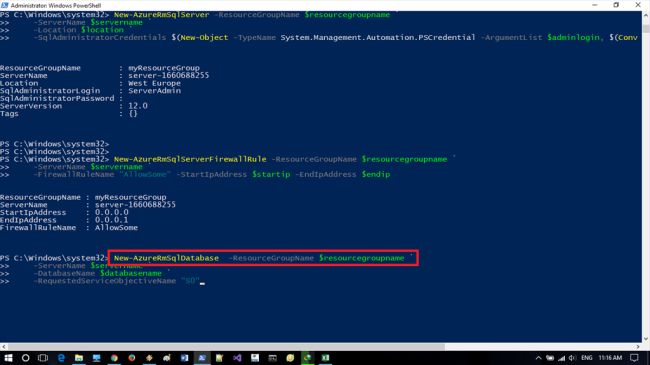Click the battery/power tray icon
The width and height of the screenshot is (650, 365).
[550, 358]
